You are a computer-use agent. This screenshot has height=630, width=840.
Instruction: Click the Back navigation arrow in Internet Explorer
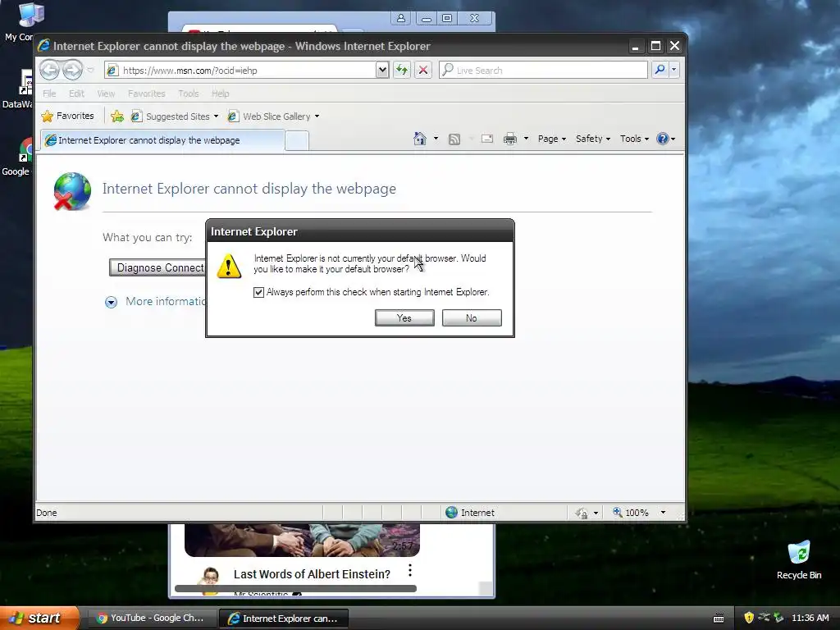pyautogui.click(x=50, y=70)
